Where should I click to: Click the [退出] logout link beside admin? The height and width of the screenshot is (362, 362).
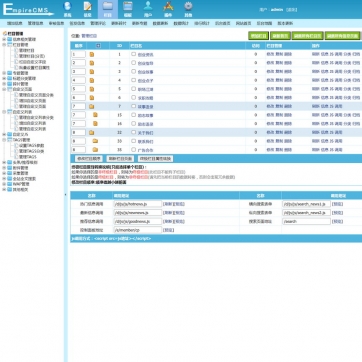point(291,10)
